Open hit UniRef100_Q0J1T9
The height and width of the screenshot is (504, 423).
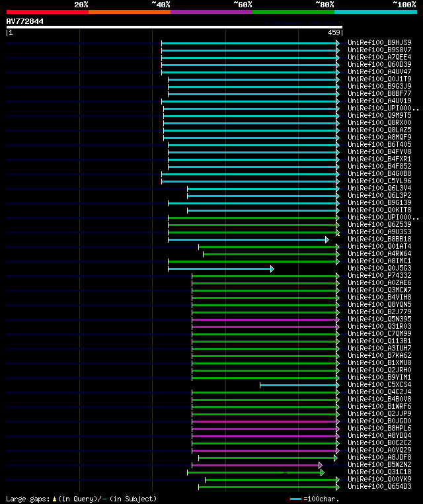tap(379, 79)
